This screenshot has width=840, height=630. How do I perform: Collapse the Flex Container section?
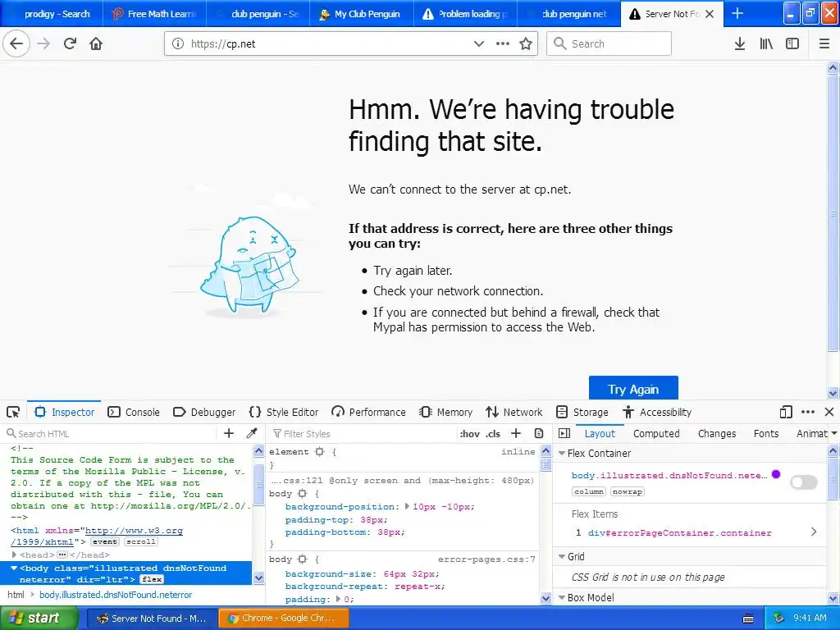562,453
